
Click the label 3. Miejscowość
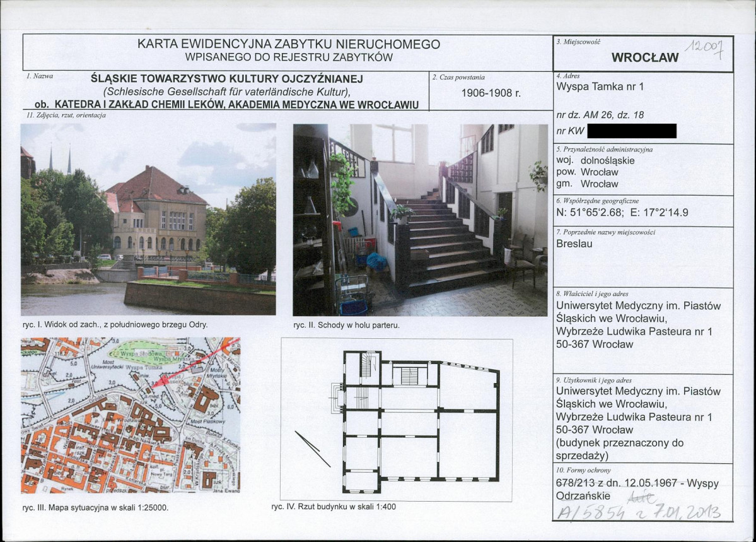[578, 42]
